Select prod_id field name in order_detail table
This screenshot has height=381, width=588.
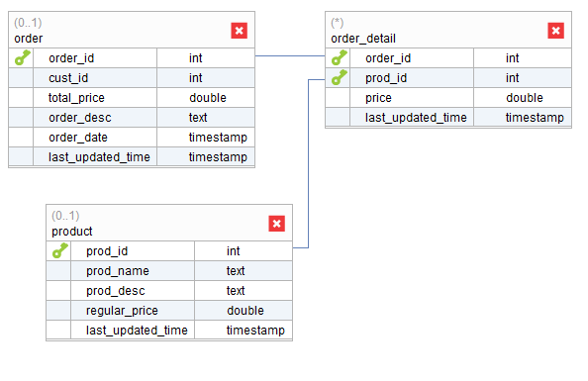click(386, 77)
